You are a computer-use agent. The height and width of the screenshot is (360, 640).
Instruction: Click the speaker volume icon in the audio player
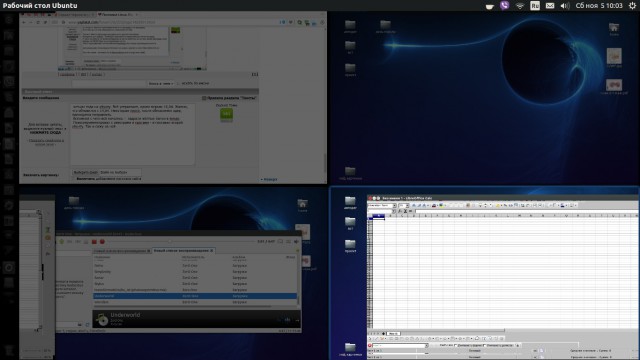point(296,242)
